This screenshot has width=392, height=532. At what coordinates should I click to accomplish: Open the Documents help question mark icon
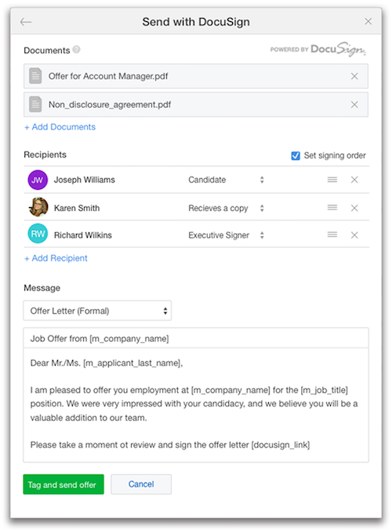[x=77, y=49]
